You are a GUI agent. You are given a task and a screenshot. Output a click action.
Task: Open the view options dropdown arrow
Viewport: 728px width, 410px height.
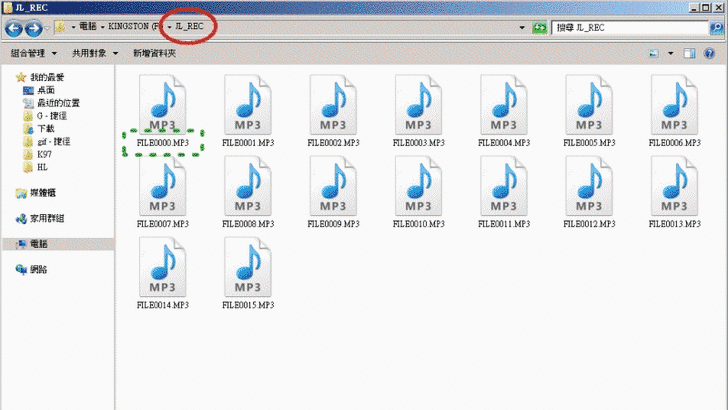pos(670,53)
